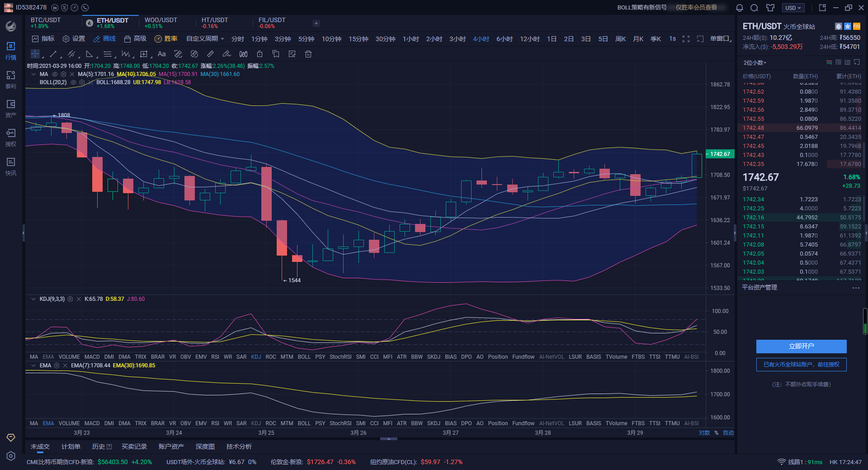Screen dimensions: 868x470
Task: Open the notifications bell in title bar
Action: [x=740, y=8]
